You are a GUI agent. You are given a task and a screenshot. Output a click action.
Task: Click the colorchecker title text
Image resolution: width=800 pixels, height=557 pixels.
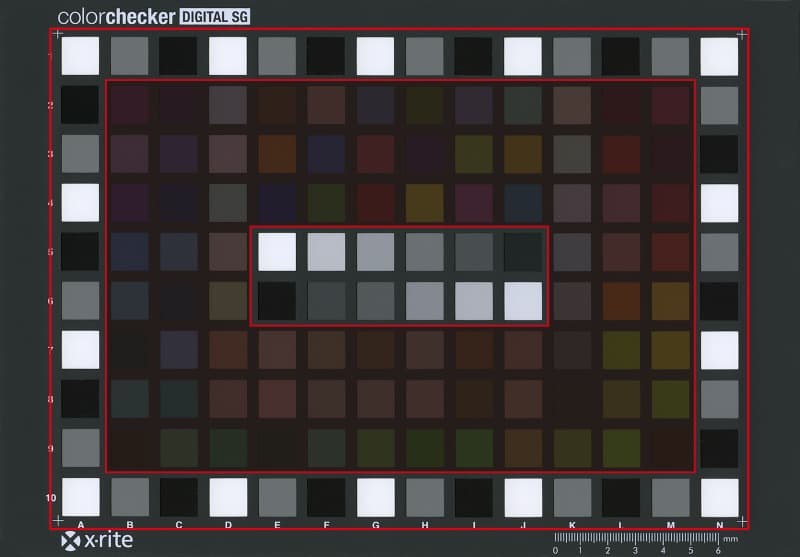116,17
